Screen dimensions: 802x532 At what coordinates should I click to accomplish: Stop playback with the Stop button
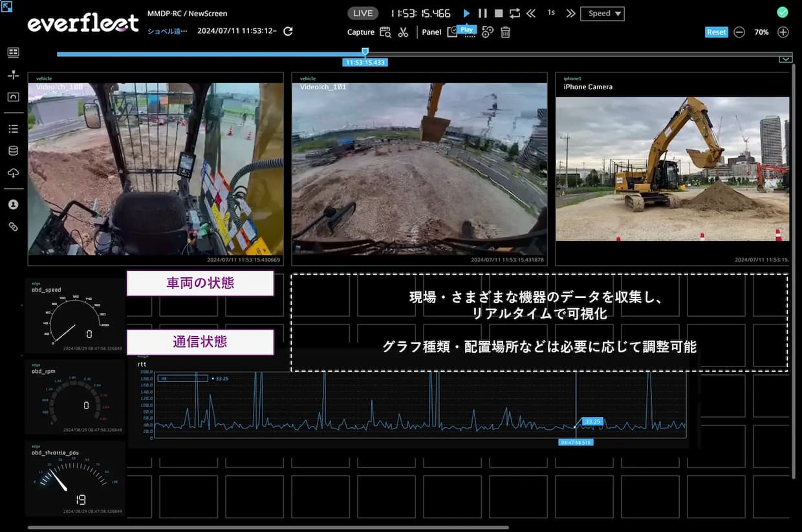click(x=499, y=13)
